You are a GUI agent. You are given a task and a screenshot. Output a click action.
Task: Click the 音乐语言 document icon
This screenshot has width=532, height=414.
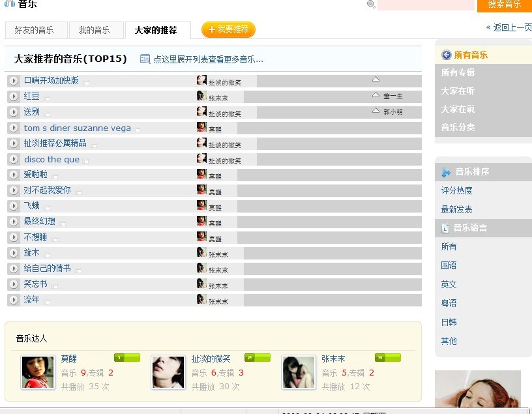pyautogui.click(x=445, y=228)
